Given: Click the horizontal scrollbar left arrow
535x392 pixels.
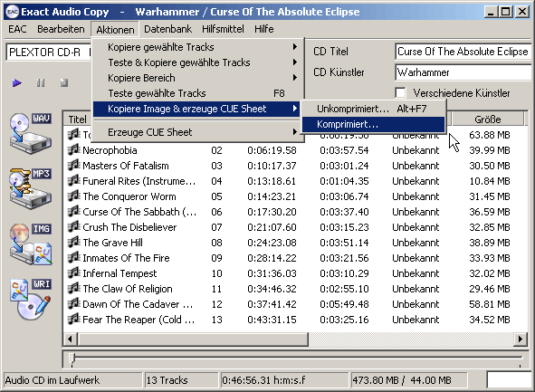Looking at the screenshot, I should [71, 339].
